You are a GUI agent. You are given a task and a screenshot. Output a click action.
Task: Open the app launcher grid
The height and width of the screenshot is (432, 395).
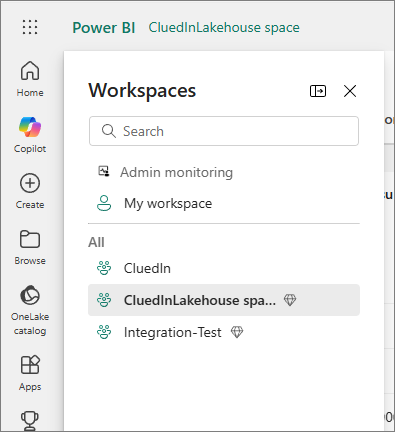(x=30, y=27)
